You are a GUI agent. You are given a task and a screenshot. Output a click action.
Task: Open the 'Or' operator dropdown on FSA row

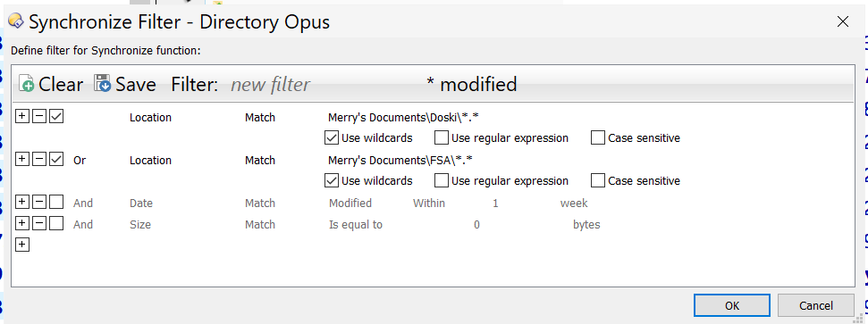80,161
